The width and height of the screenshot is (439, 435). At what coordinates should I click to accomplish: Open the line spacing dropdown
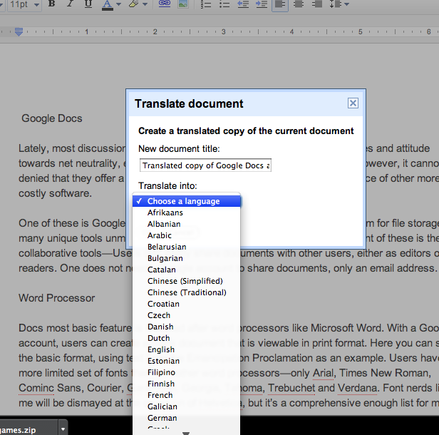[x=339, y=4]
